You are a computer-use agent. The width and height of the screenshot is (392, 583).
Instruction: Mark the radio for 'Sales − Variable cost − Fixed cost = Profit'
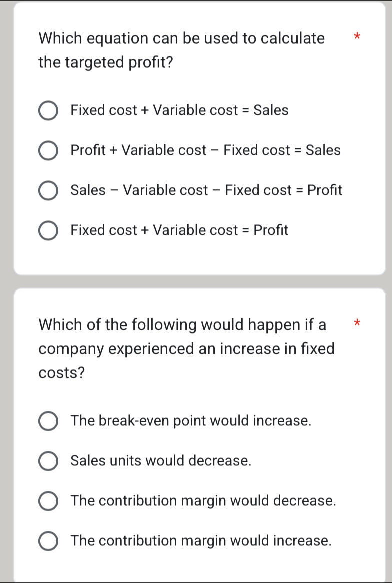[x=48, y=191]
